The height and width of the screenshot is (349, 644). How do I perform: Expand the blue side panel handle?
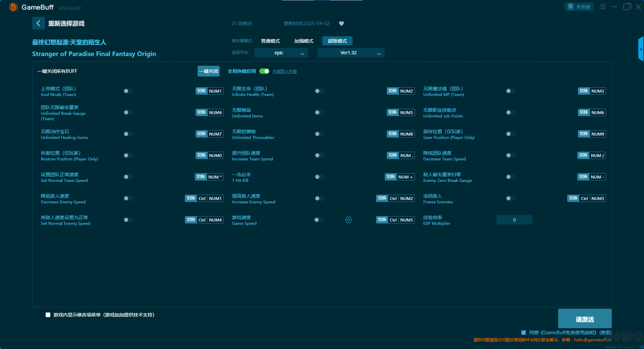point(641,49)
